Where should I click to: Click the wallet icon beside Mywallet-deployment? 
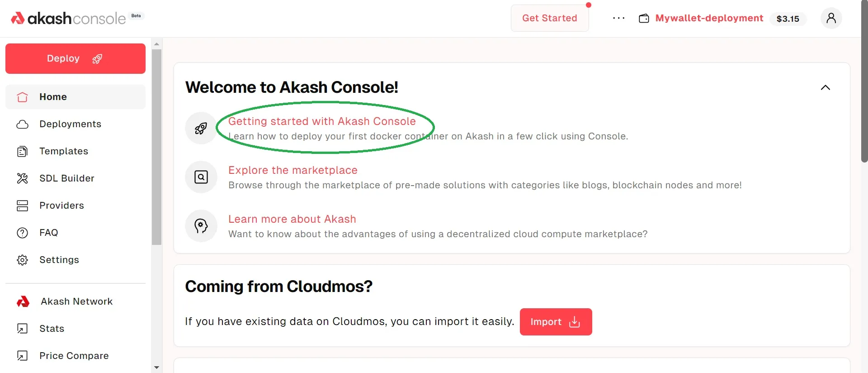644,18
